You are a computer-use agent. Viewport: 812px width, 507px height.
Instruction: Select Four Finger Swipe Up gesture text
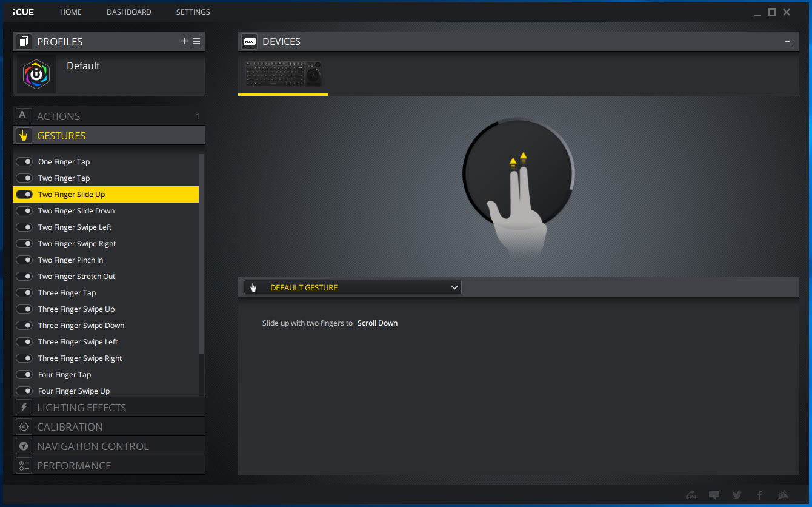(74, 391)
